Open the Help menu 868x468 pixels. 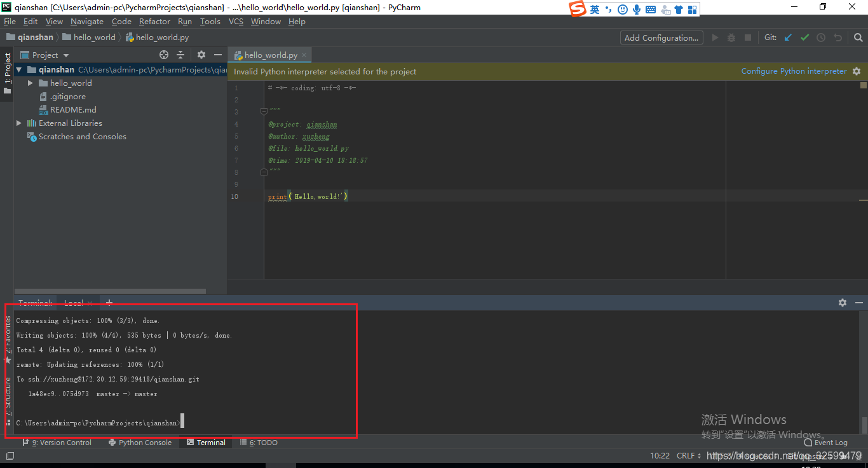pos(297,22)
